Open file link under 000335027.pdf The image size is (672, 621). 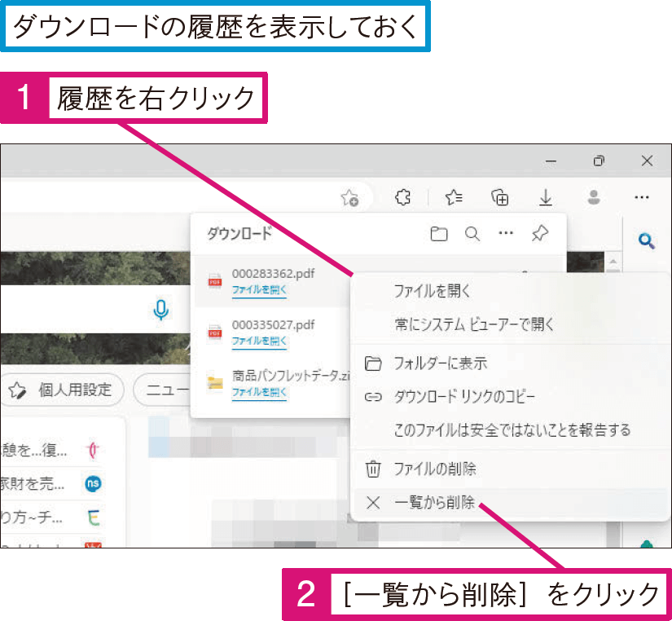[259, 341]
